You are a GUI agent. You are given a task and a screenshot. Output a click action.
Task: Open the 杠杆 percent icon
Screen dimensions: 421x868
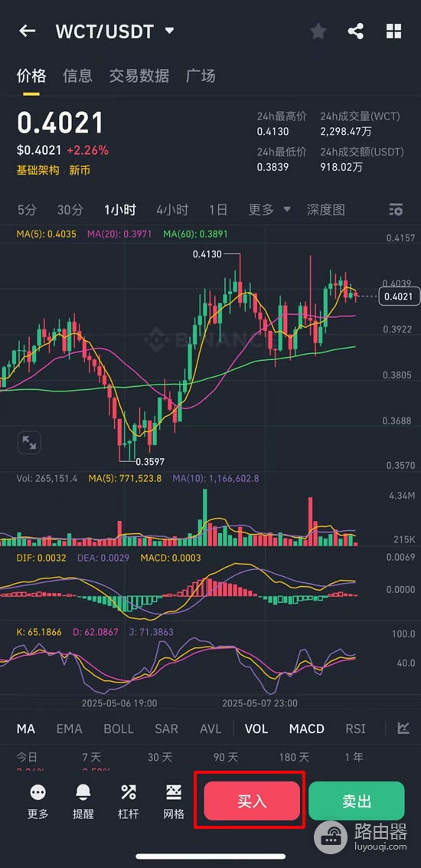coord(129,792)
